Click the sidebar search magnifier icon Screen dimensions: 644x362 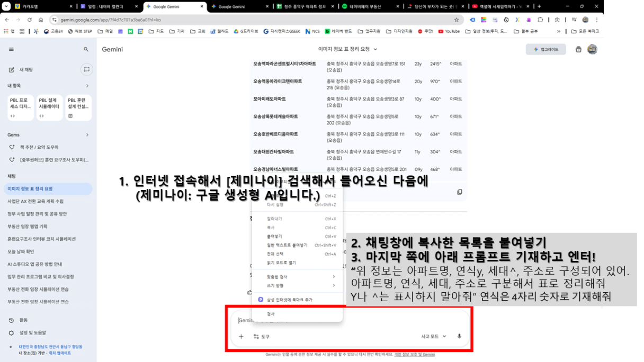click(x=86, y=49)
